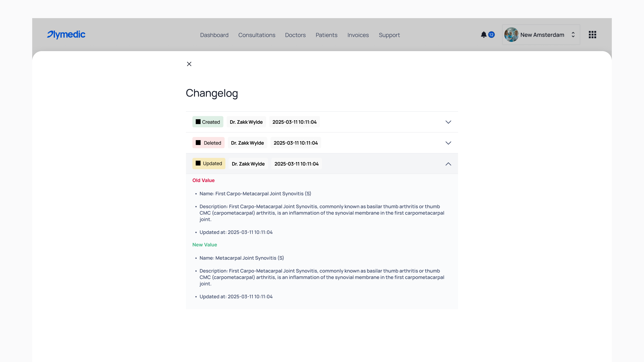Expand the Deleted changelog entry chevron
The width and height of the screenshot is (644, 362).
coord(448,143)
